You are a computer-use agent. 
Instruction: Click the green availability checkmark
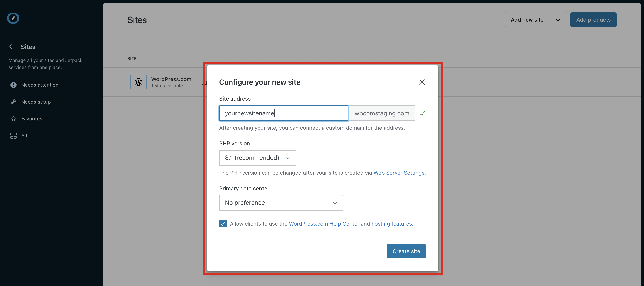tap(423, 113)
